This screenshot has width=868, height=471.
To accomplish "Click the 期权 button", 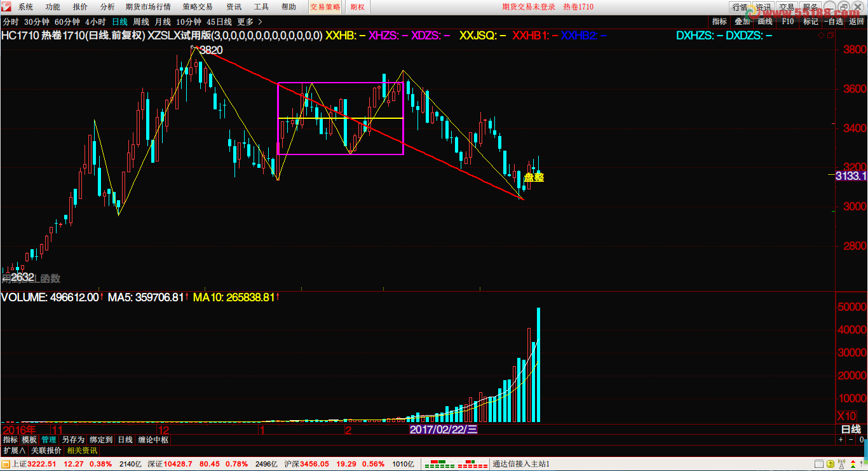I will pos(358,7).
